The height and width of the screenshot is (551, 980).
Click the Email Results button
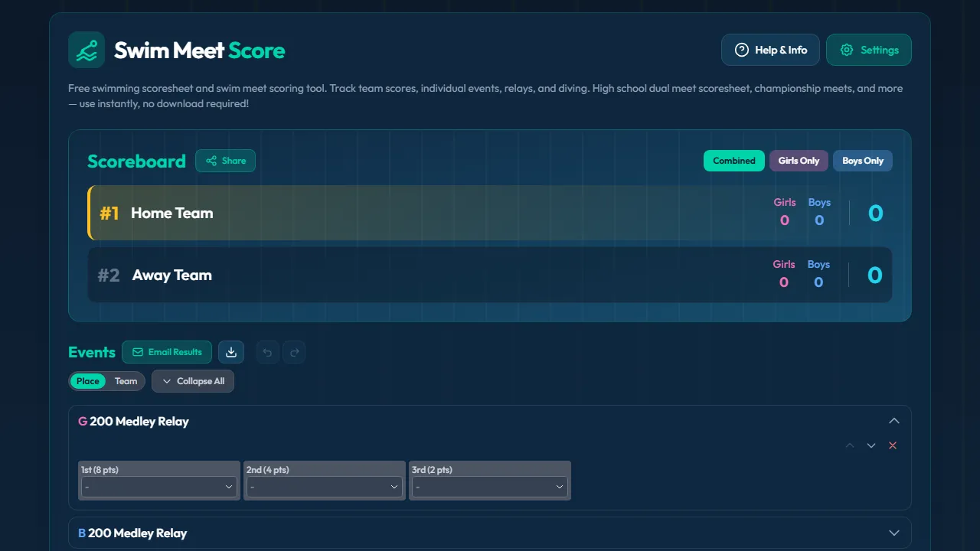pos(167,352)
